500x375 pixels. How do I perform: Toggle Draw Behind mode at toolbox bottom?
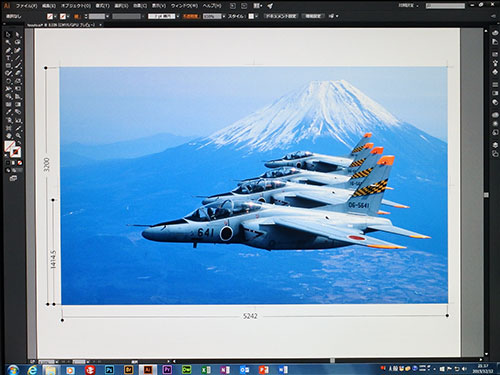click(14, 170)
